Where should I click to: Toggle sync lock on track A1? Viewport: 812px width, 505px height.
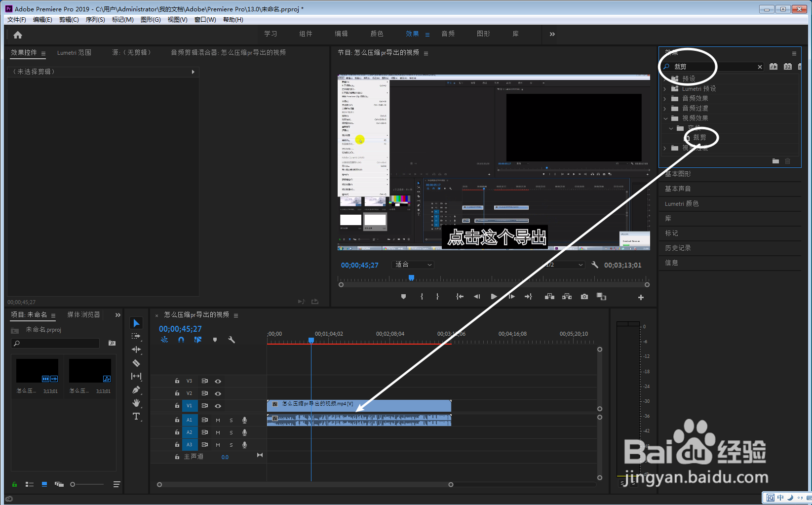[x=204, y=420]
